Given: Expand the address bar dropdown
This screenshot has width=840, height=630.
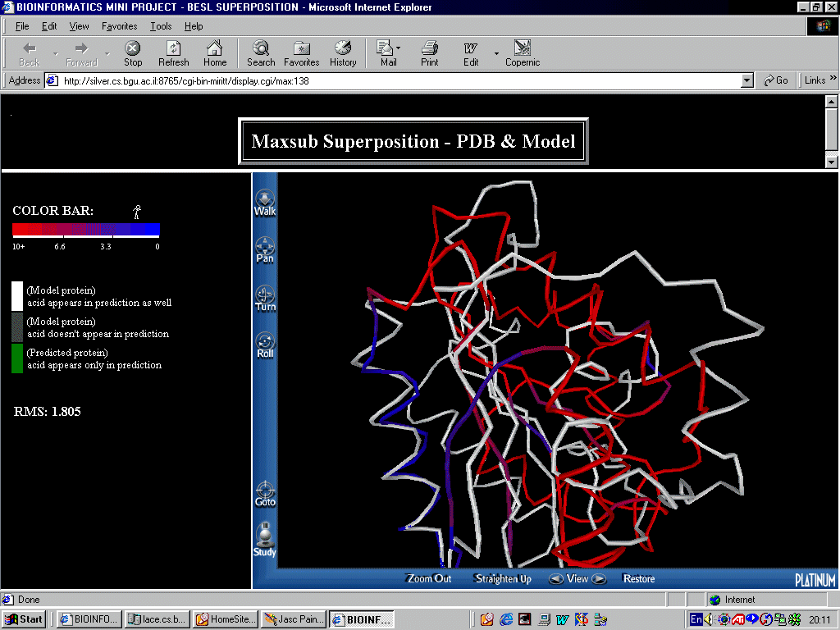Looking at the screenshot, I should pos(746,80).
